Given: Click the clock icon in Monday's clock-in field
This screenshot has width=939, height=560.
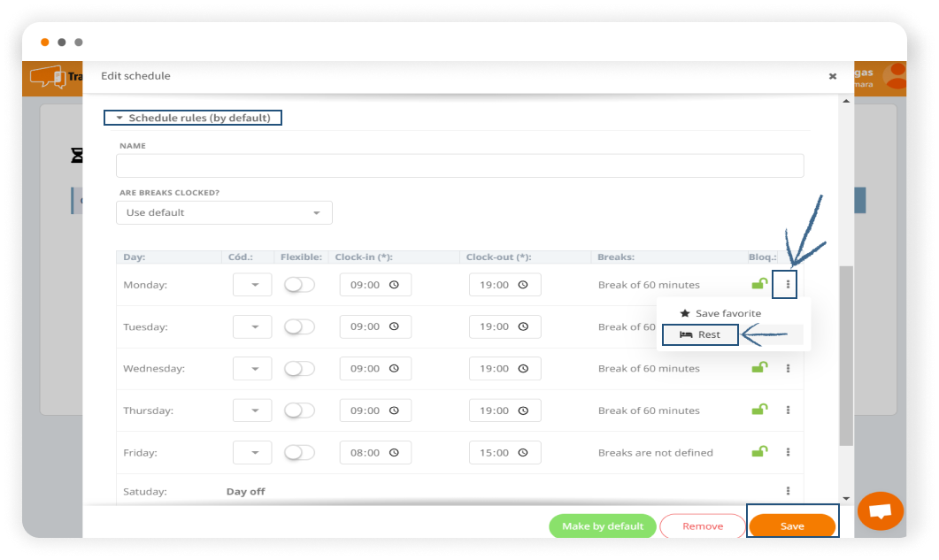Looking at the screenshot, I should [x=394, y=285].
